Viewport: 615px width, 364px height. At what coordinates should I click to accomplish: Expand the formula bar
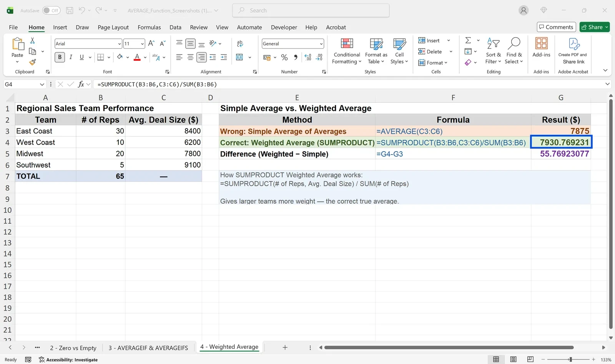[607, 84]
